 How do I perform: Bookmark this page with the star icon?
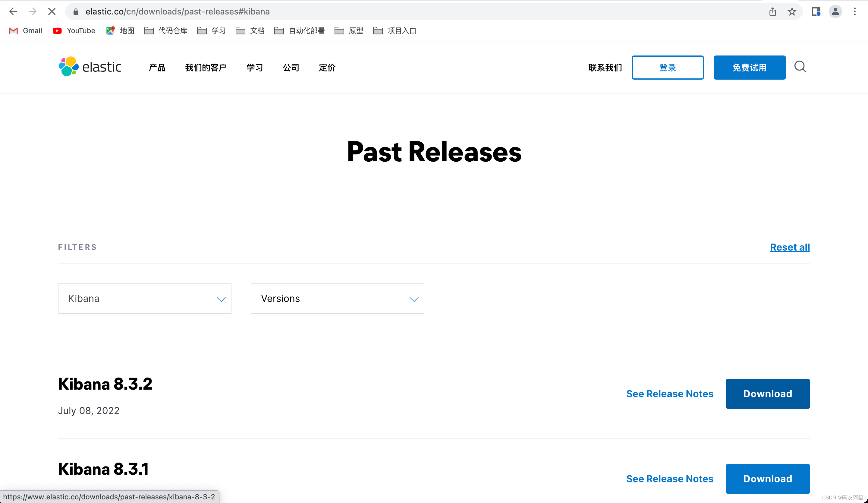point(792,12)
